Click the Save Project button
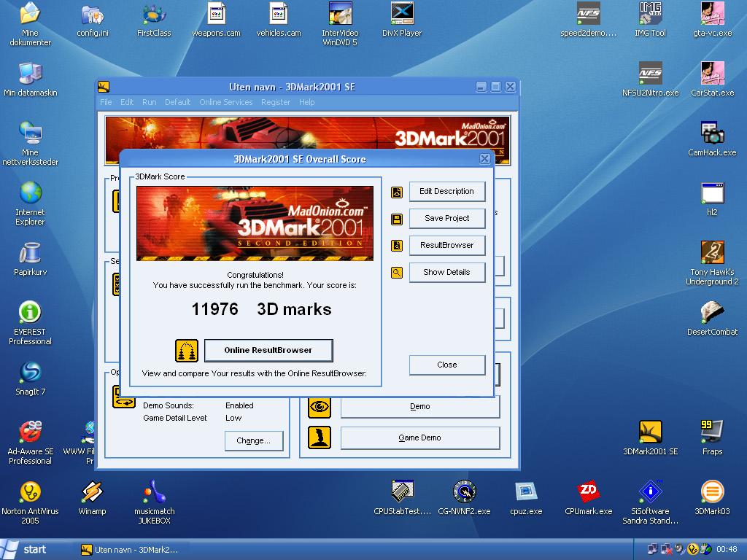 pyautogui.click(x=447, y=218)
